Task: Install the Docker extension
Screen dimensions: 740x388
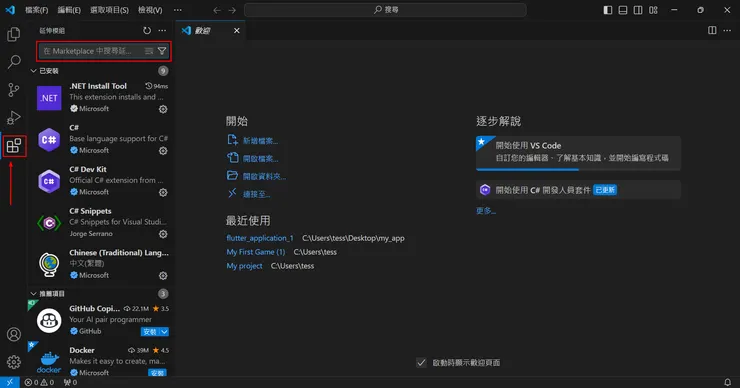Action: tap(157, 373)
